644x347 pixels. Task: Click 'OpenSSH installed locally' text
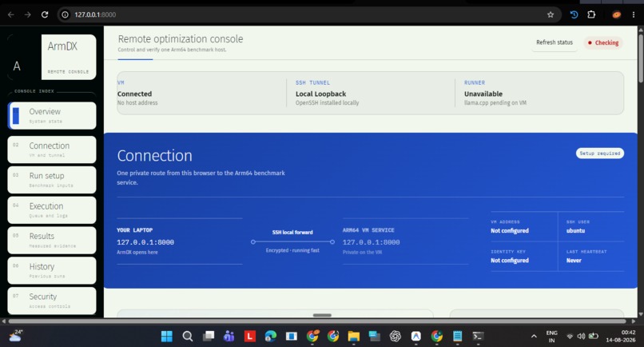tap(327, 103)
